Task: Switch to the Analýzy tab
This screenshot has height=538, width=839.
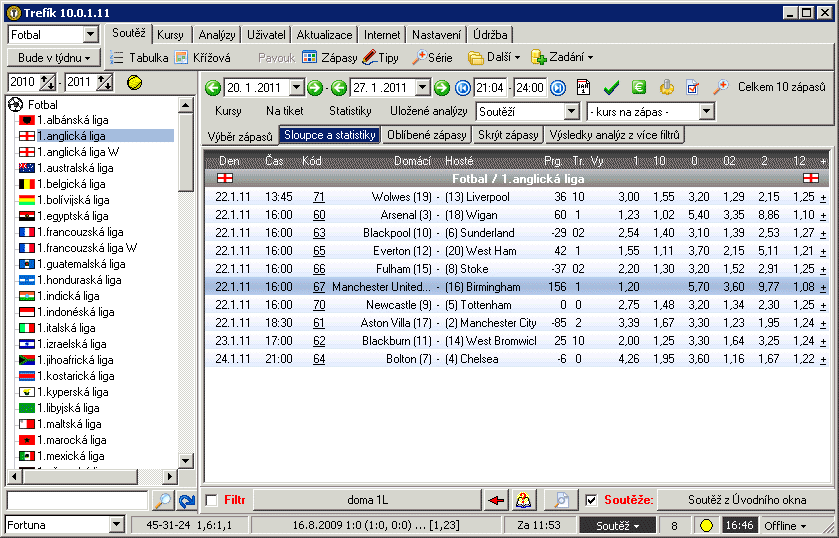Action: [217, 35]
